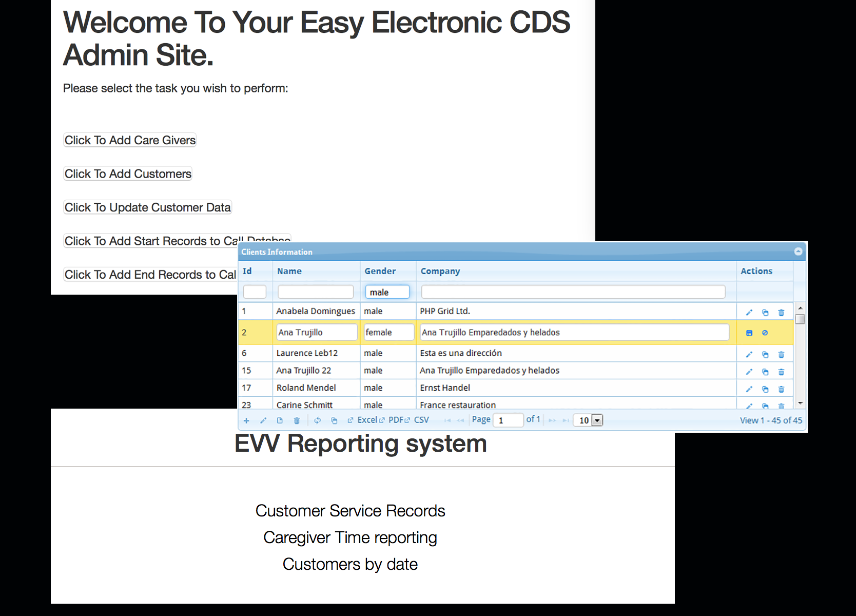Export the grid to Excel

click(x=366, y=420)
